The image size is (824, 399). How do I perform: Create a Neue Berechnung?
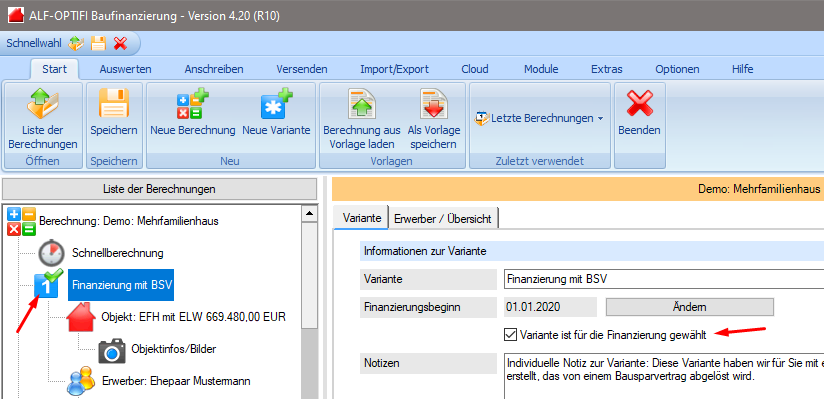click(x=192, y=112)
